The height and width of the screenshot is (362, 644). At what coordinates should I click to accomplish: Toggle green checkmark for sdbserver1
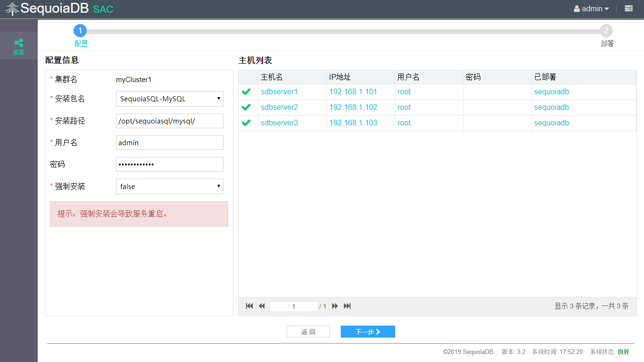tap(246, 92)
